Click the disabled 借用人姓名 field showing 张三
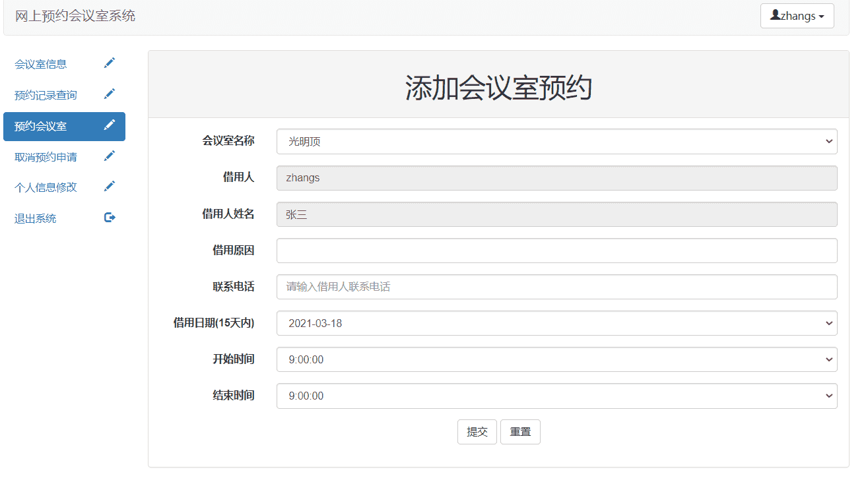868x484 pixels. click(556, 214)
